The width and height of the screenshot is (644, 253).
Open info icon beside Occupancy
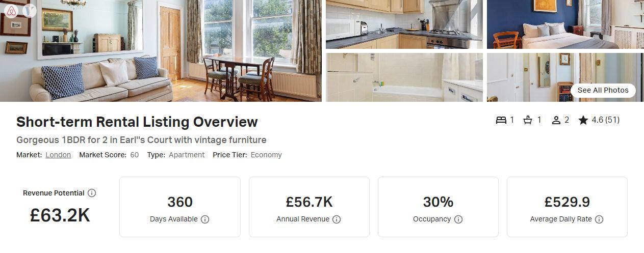[x=458, y=219]
